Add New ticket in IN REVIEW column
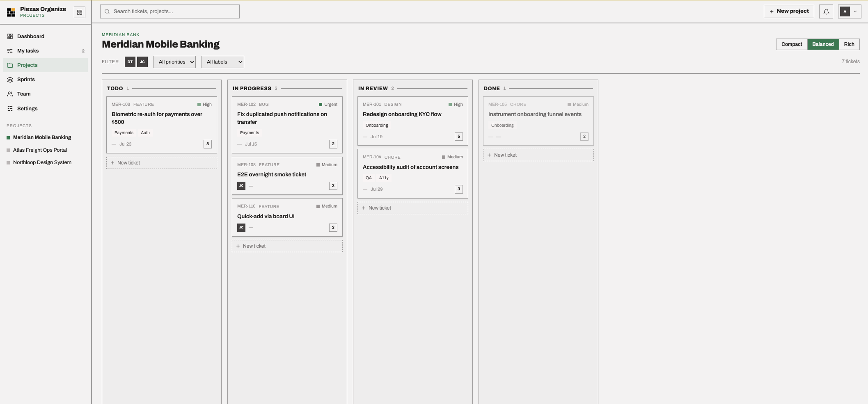This screenshot has height=404, width=868. click(413, 208)
